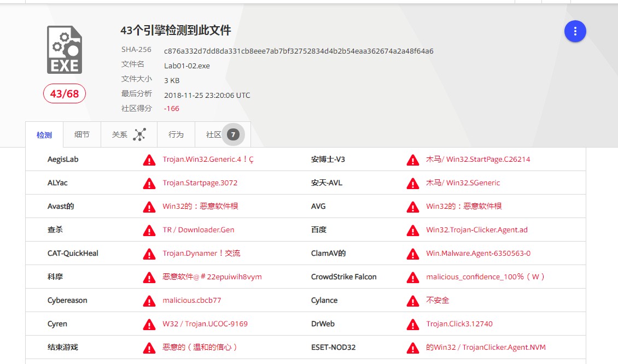
Task: Click the relationship graph icon
Action: tap(139, 135)
